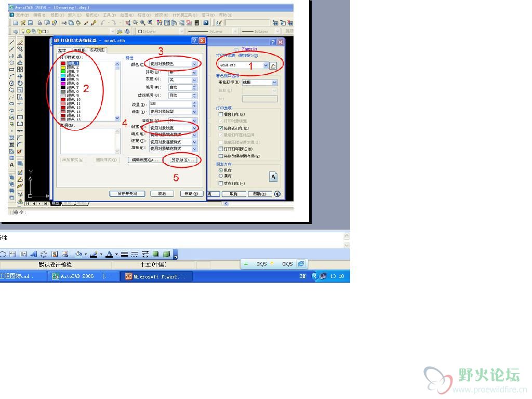The width and height of the screenshot is (532, 399).
Task: Click the 保存并关闭 button
Action: tap(127, 193)
